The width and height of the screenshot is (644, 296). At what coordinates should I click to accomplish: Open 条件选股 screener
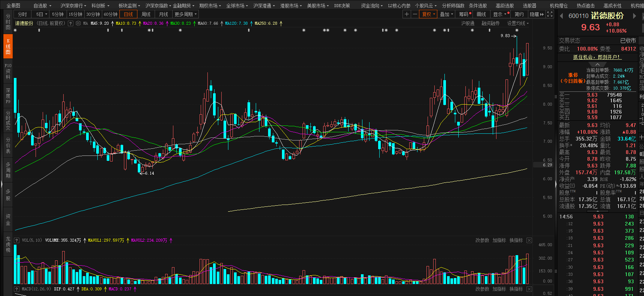[478, 6]
